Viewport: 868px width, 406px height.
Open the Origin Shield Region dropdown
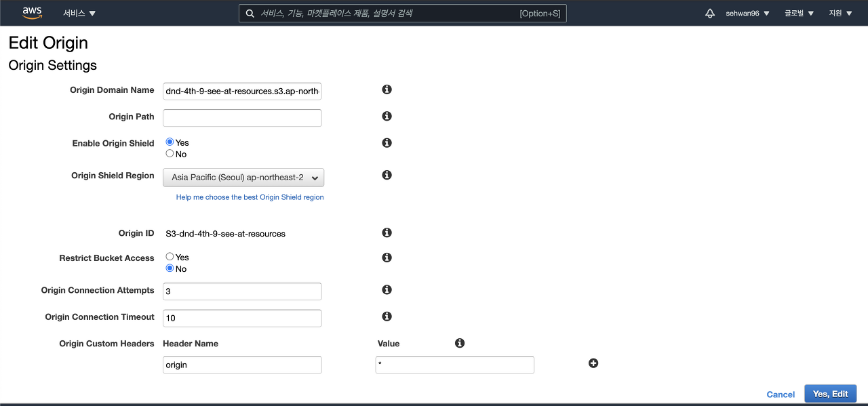click(243, 178)
